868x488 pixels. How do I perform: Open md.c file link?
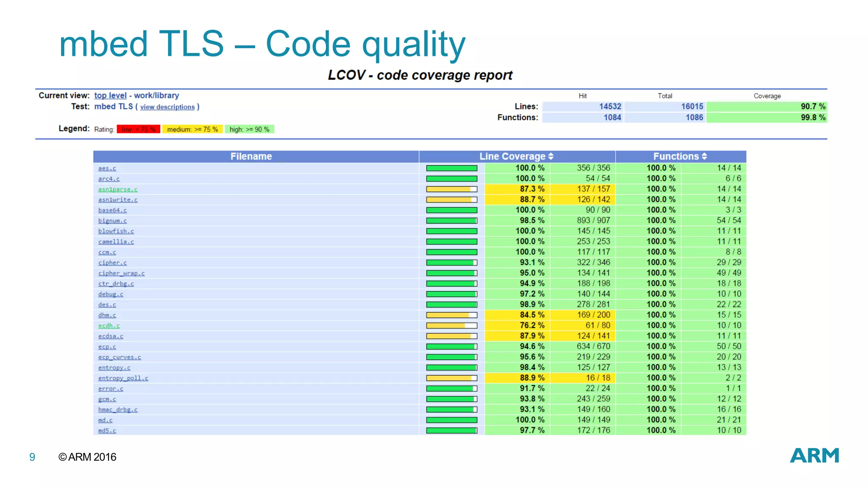(105, 420)
